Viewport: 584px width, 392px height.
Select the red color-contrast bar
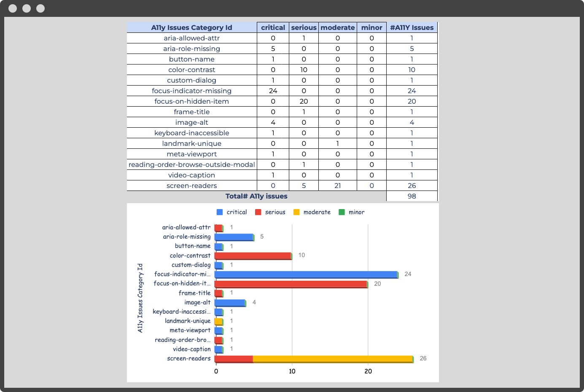[x=253, y=255]
